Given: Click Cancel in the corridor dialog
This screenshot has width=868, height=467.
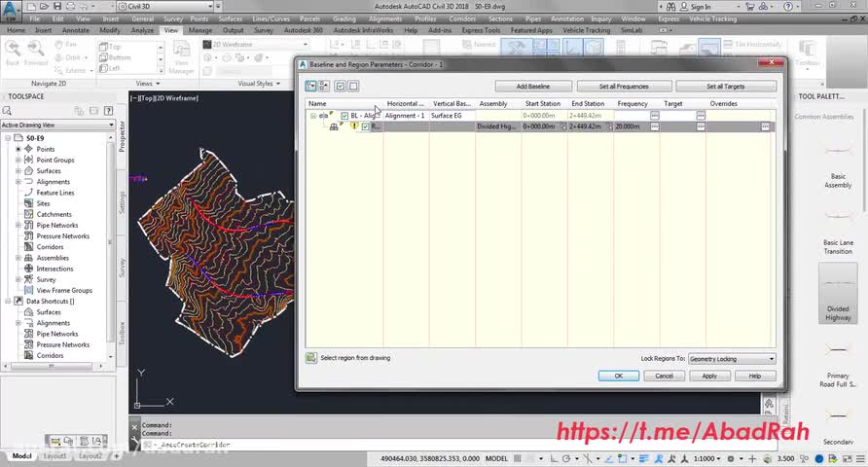Looking at the screenshot, I should [x=665, y=376].
